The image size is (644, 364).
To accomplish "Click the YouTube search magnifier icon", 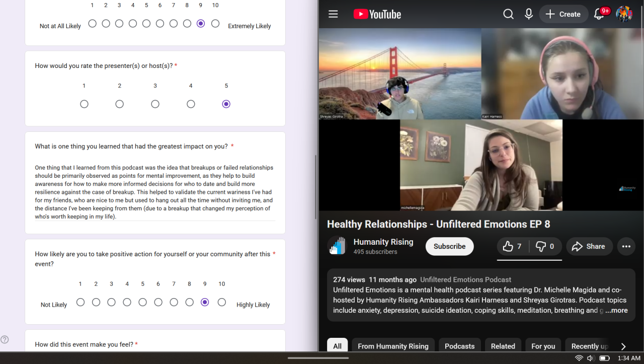I will tap(508, 14).
